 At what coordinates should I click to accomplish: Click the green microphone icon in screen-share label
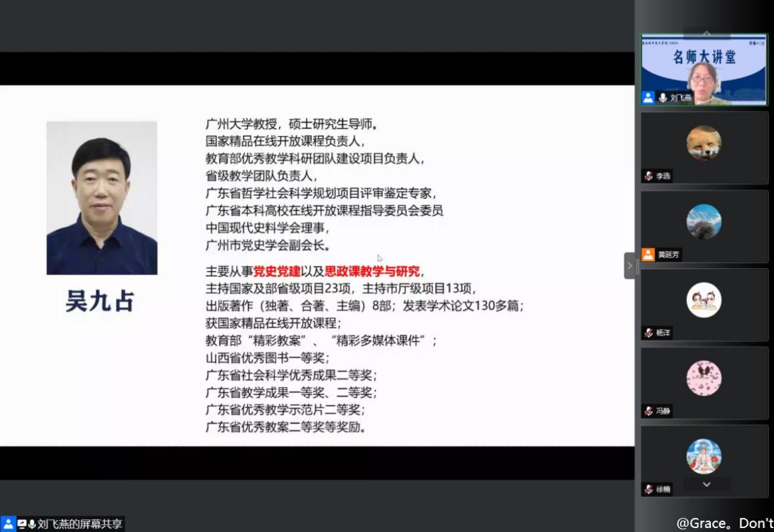click(x=32, y=524)
